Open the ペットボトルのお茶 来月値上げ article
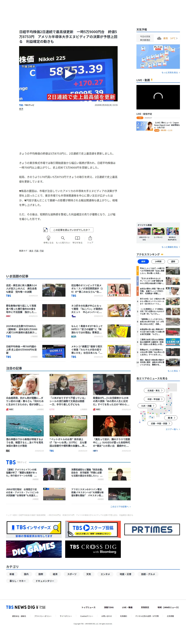Viewport: 186px width, 644px height. (68, 434)
